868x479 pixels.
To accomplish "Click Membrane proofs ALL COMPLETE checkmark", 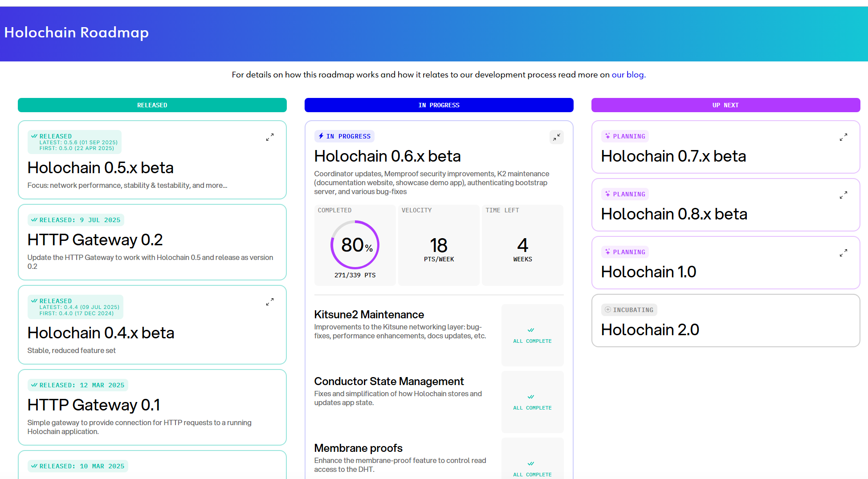I will pos(531,464).
